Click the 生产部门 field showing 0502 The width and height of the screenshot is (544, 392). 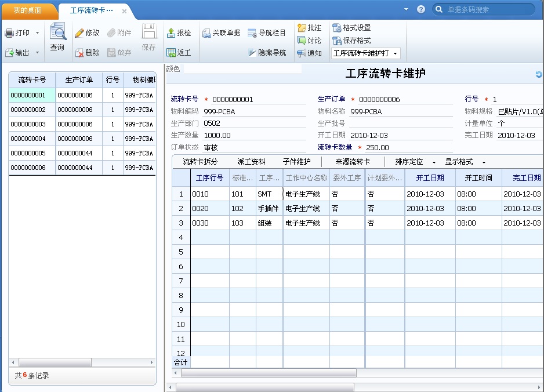click(254, 124)
